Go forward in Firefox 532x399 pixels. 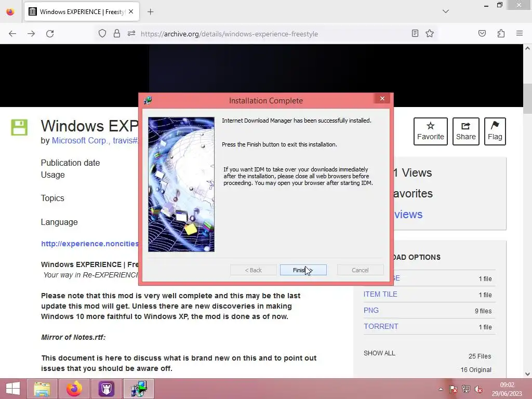pos(31,34)
